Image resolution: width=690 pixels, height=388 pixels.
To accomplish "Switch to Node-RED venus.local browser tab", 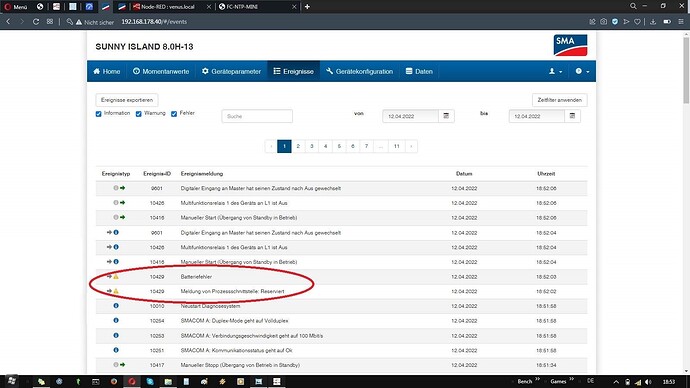I will [172, 7].
